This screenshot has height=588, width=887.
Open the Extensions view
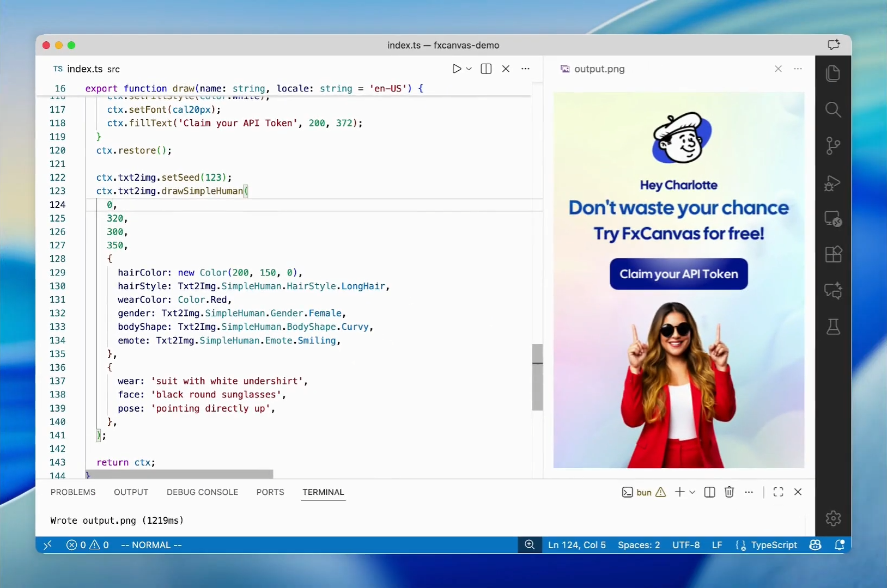(833, 254)
